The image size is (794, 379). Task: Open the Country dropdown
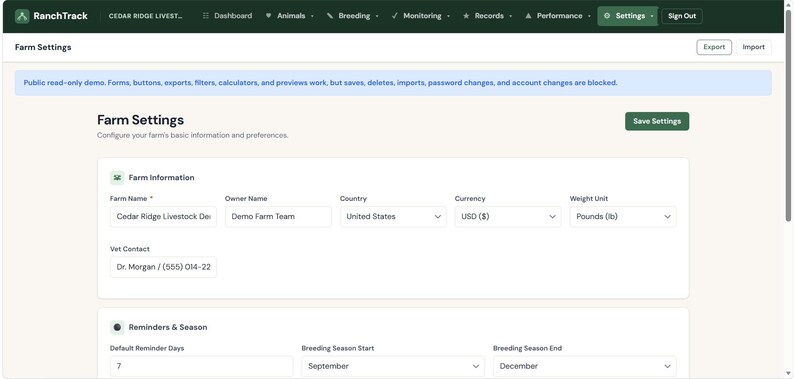point(393,217)
